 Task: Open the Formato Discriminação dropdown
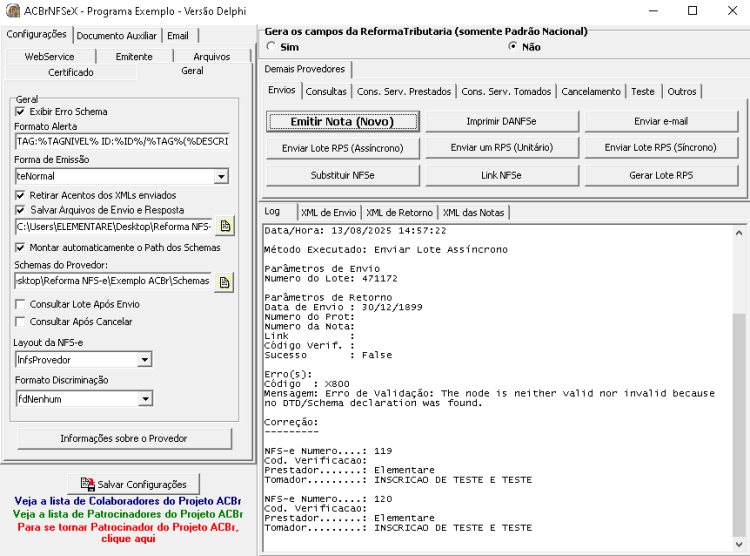(x=145, y=399)
